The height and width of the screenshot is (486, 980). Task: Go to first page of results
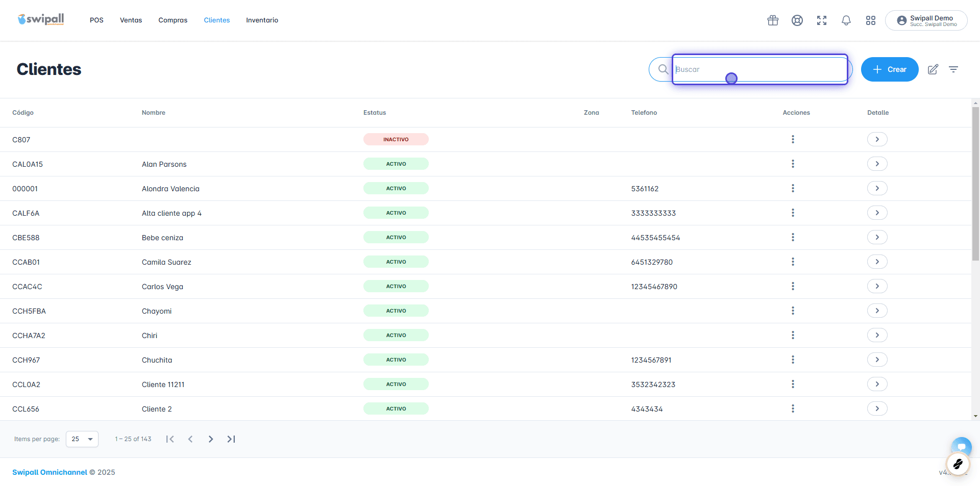[x=170, y=439]
